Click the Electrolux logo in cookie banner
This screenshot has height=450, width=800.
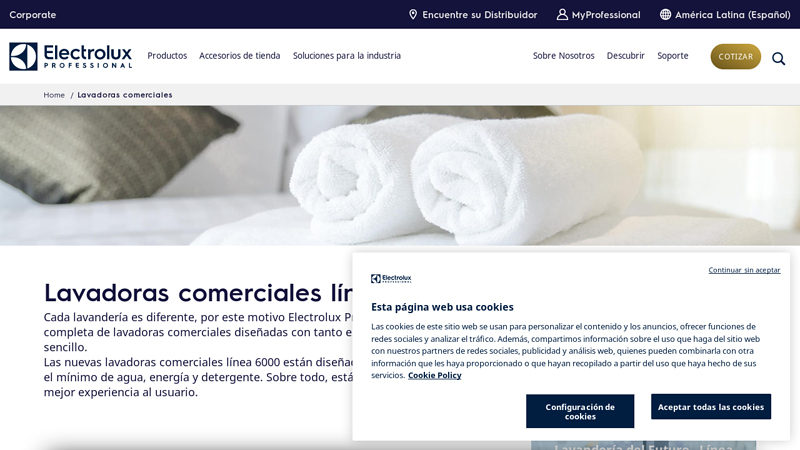pyautogui.click(x=391, y=278)
